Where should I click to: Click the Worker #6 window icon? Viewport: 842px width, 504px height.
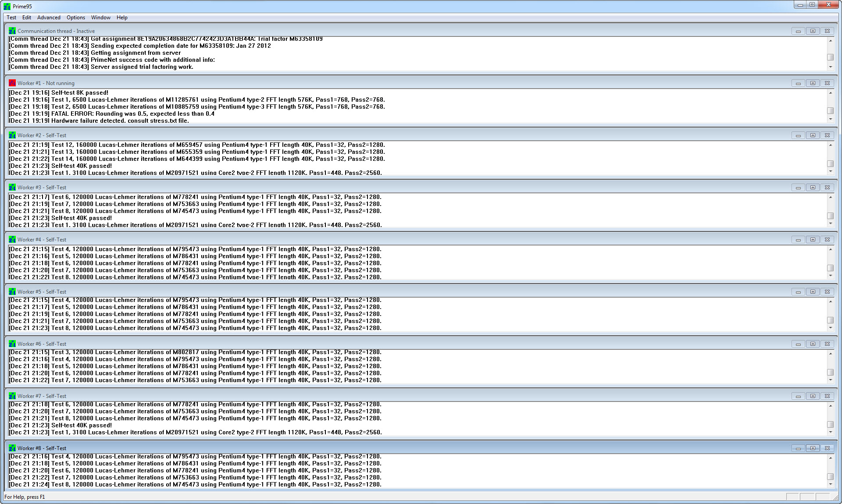pos(12,344)
